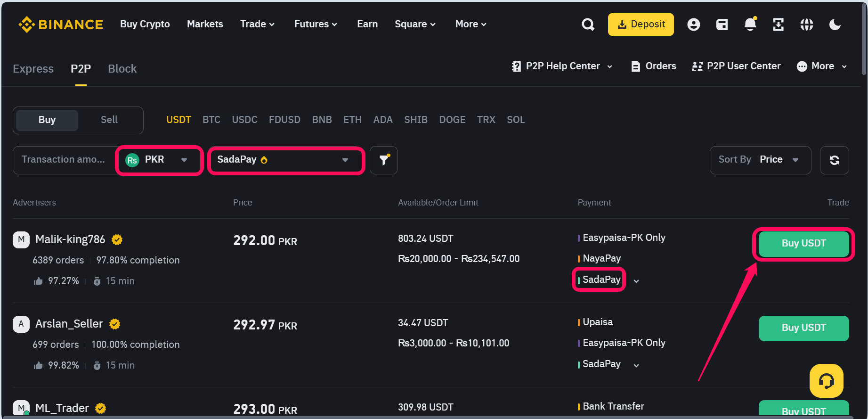Open Malik-king786 advertiser profile
868x419 pixels.
point(70,239)
